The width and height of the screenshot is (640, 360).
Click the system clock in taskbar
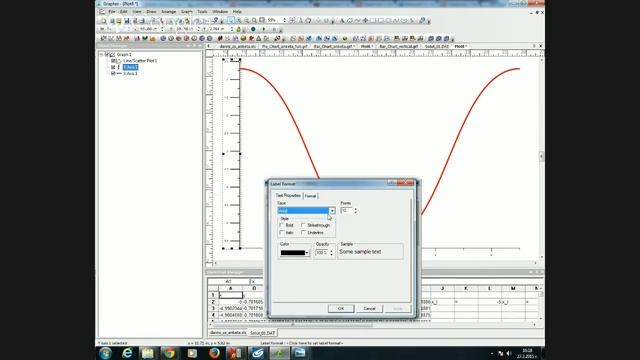(527, 353)
